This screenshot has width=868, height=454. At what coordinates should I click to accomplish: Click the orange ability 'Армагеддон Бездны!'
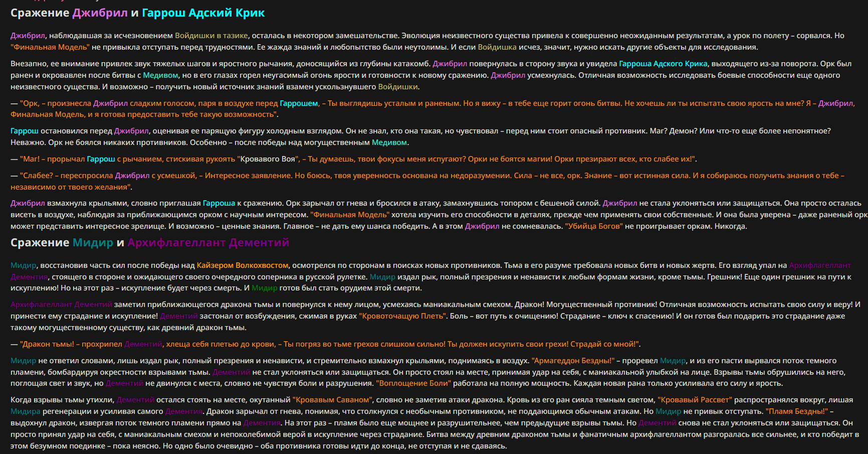click(573, 361)
